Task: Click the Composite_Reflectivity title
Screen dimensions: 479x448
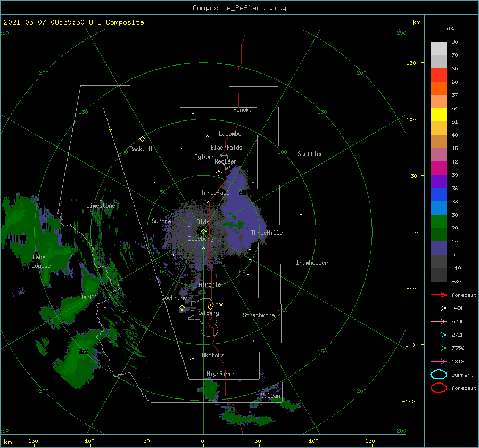Action: pos(239,8)
